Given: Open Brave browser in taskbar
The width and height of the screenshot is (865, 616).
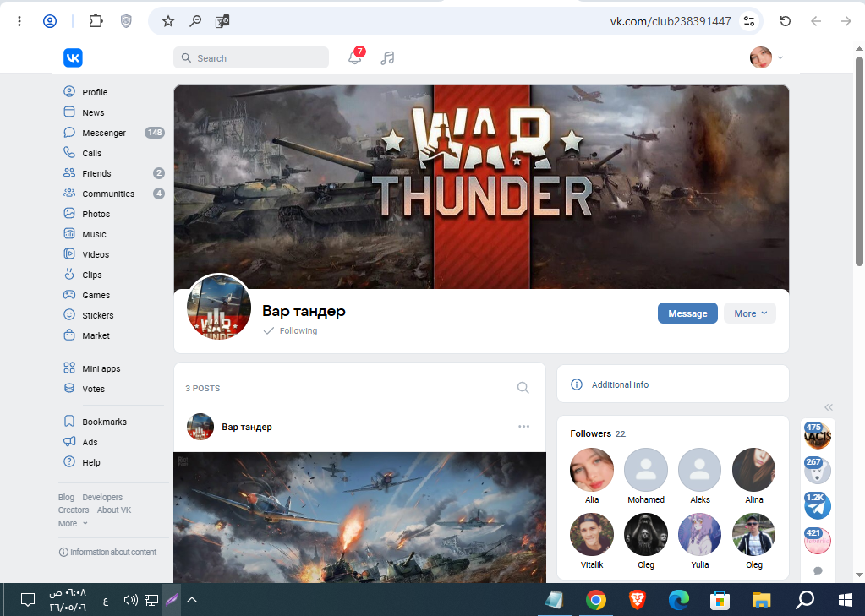Looking at the screenshot, I should pos(638,600).
